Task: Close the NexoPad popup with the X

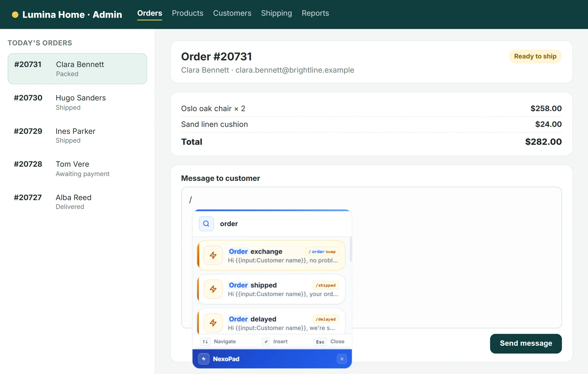Action: pyautogui.click(x=342, y=359)
